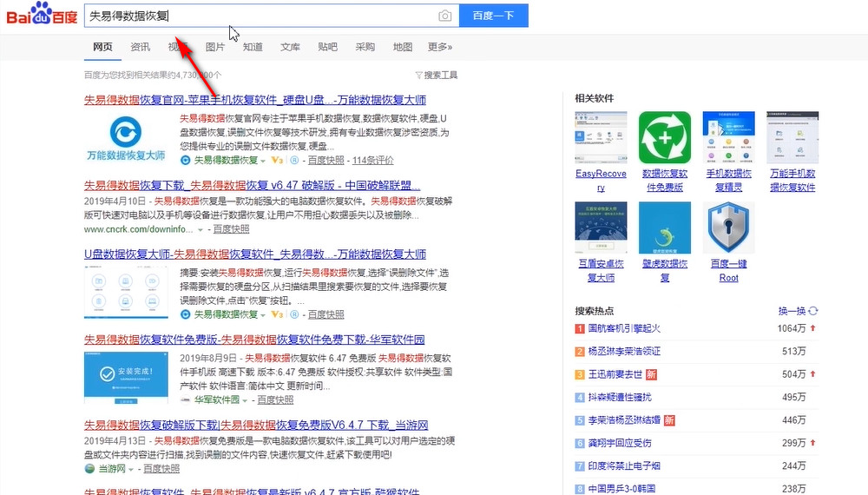Click 万能手机数据恢复软件 icon
Viewport: 868px width, 495px height.
tap(792, 137)
